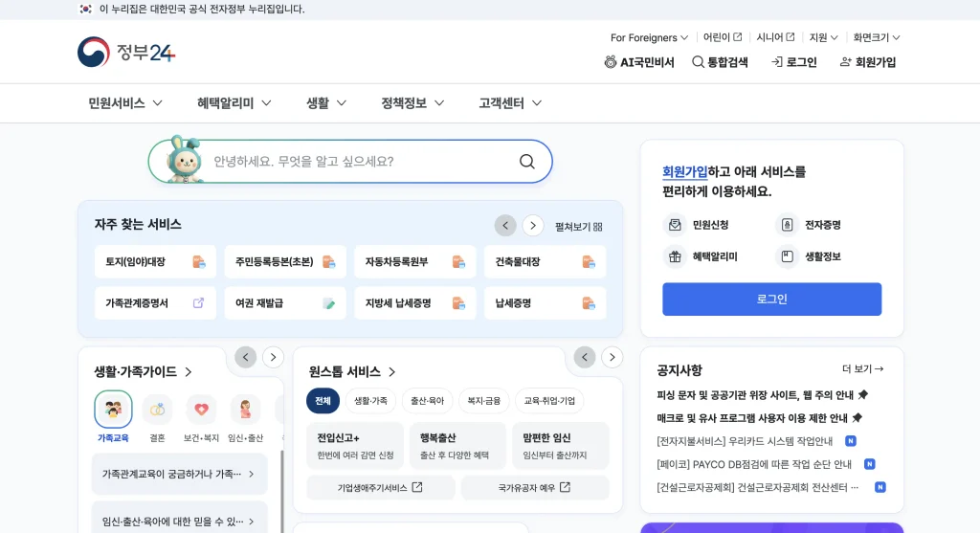The image size is (980, 533).
Task: Expand the For Foreigners dropdown
Action: pyautogui.click(x=650, y=37)
